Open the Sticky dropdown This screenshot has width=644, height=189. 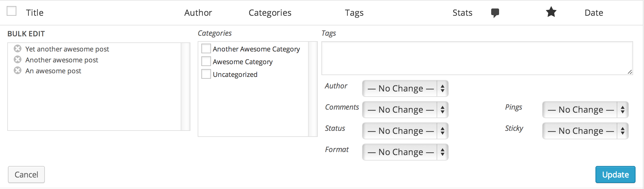(585, 131)
